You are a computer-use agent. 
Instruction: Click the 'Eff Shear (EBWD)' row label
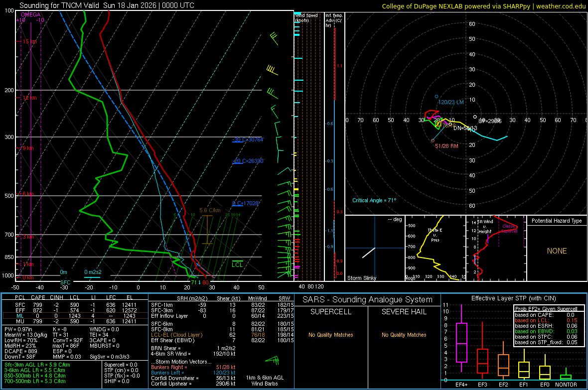pyautogui.click(x=173, y=340)
